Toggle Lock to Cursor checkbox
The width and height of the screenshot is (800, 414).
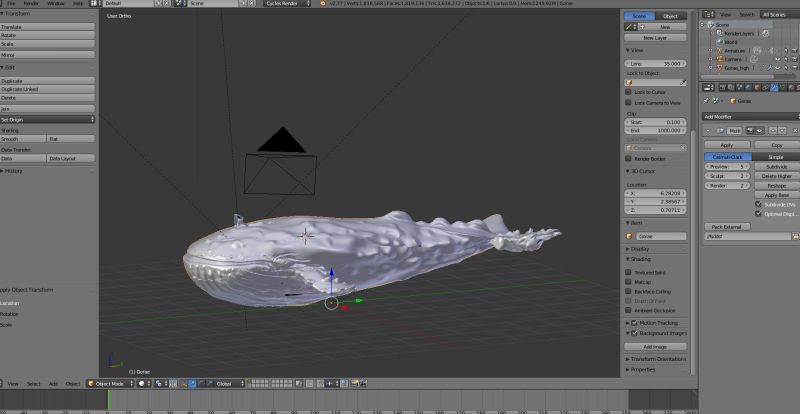coord(628,92)
